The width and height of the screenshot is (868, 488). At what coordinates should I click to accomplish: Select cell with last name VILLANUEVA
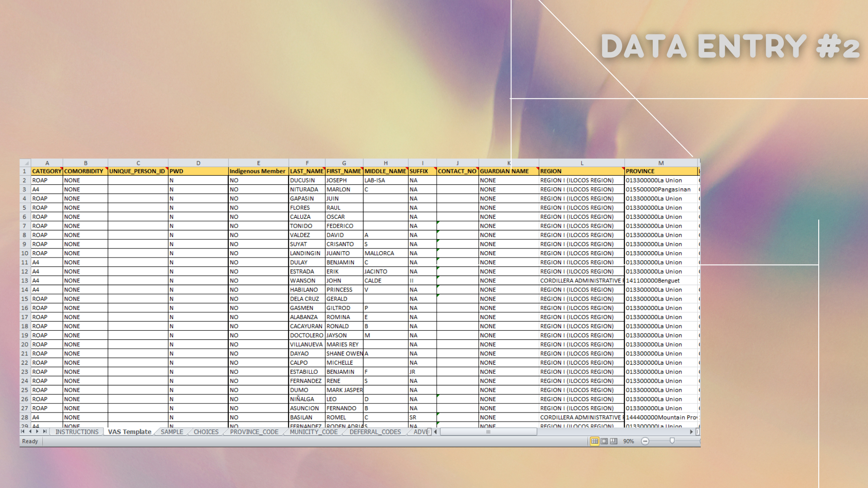(x=307, y=344)
